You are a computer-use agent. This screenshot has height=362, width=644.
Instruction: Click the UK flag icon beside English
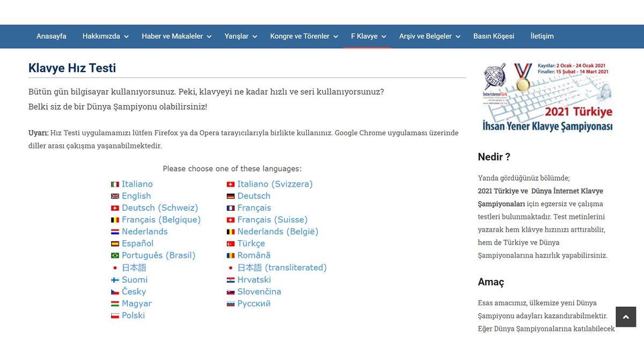[x=115, y=196]
